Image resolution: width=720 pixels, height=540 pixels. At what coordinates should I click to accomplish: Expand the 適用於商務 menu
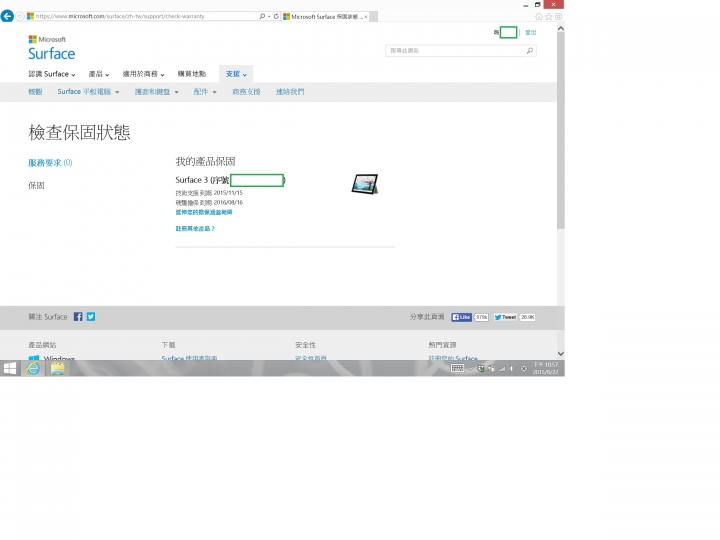143,74
